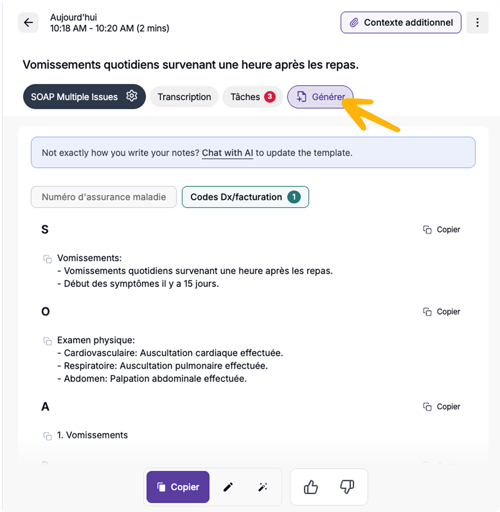Follow the Chat with AI link

click(227, 153)
